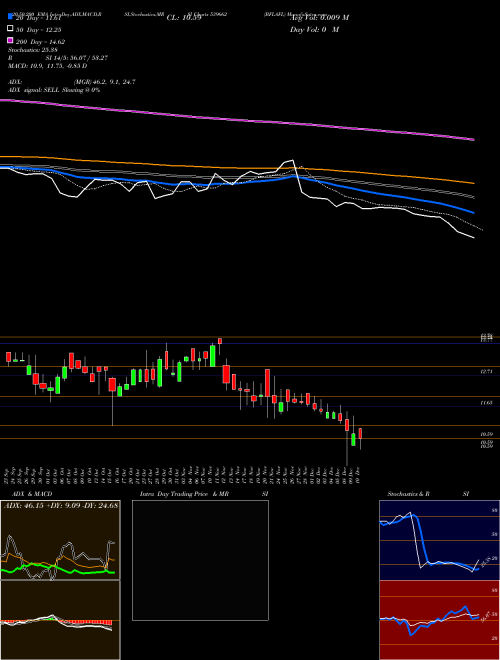Click the empty Intra Day Trading Price panel
This screenshot has width=500, height=660.
pos(200,560)
